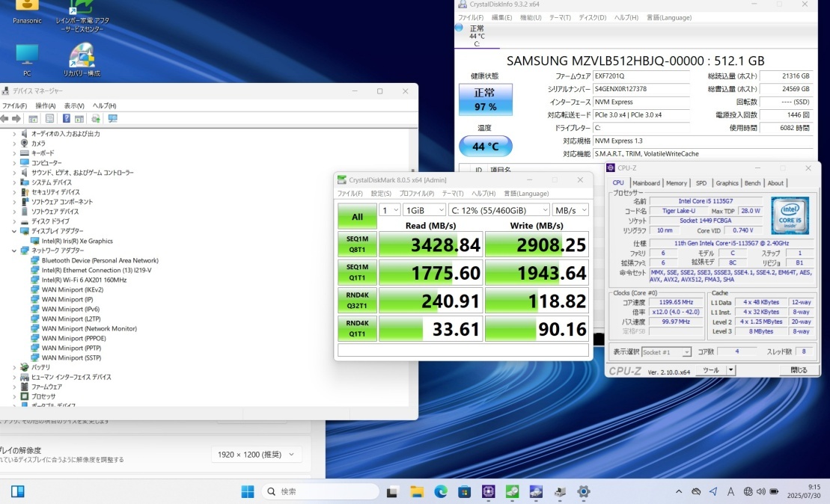Open the プロファイル(P) menu in CrystalDiskMark
Screen dimensions: 830x504
tap(417, 194)
